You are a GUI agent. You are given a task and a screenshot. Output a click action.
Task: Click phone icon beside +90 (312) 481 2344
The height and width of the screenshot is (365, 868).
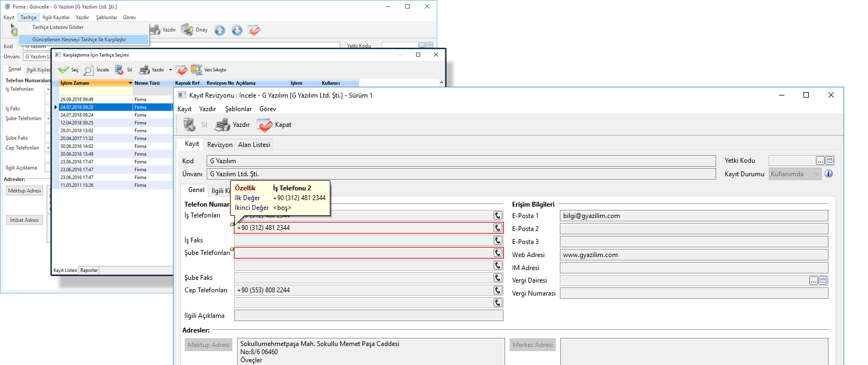[497, 228]
